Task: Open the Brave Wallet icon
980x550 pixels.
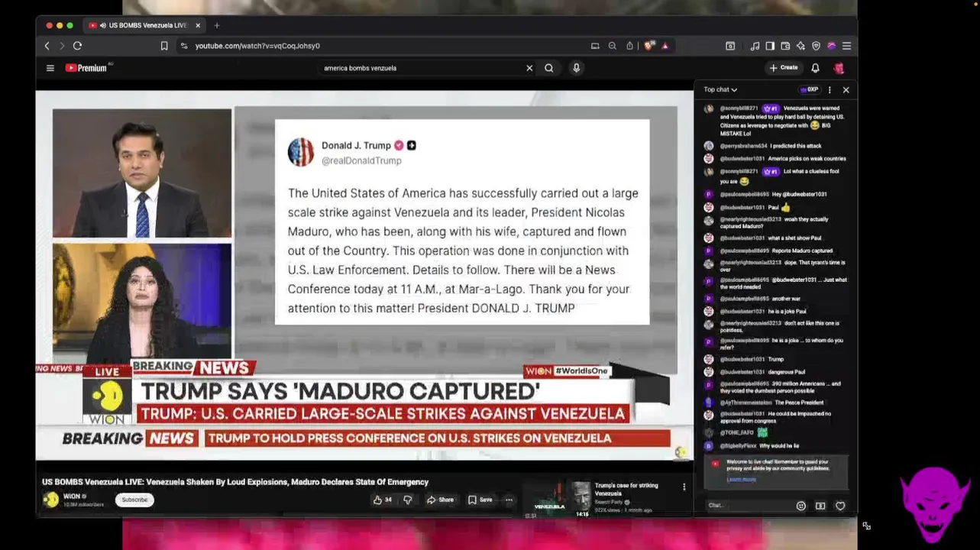Action: [x=785, y=46]
